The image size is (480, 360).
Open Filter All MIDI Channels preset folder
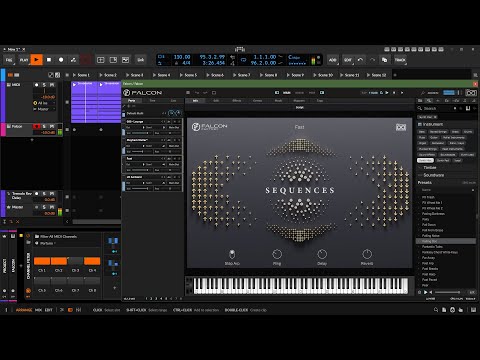tap(37, 236)
